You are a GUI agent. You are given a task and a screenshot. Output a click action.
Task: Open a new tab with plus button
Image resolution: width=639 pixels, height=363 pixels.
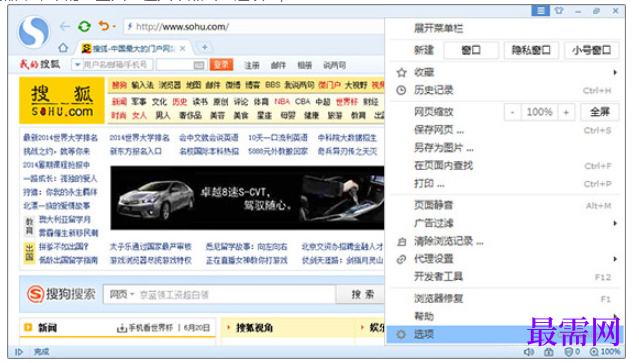pyautogui.click(x=205, y=47)
